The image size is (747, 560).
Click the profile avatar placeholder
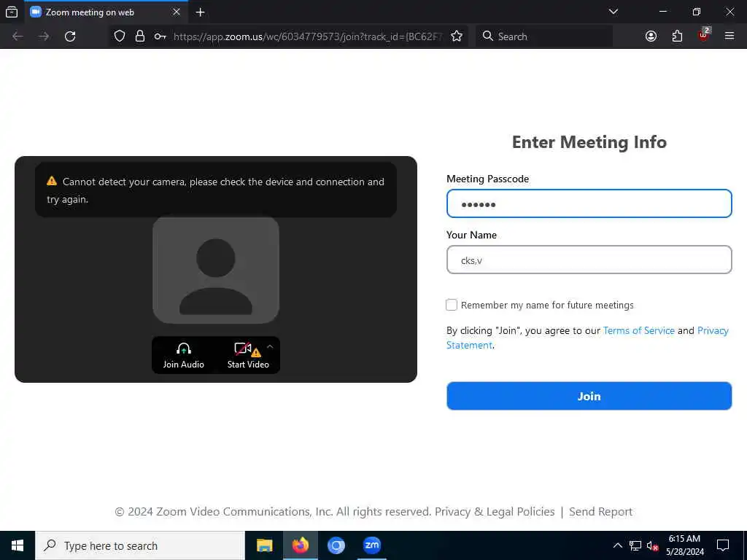pyautogui.click(x=216, y=270)
